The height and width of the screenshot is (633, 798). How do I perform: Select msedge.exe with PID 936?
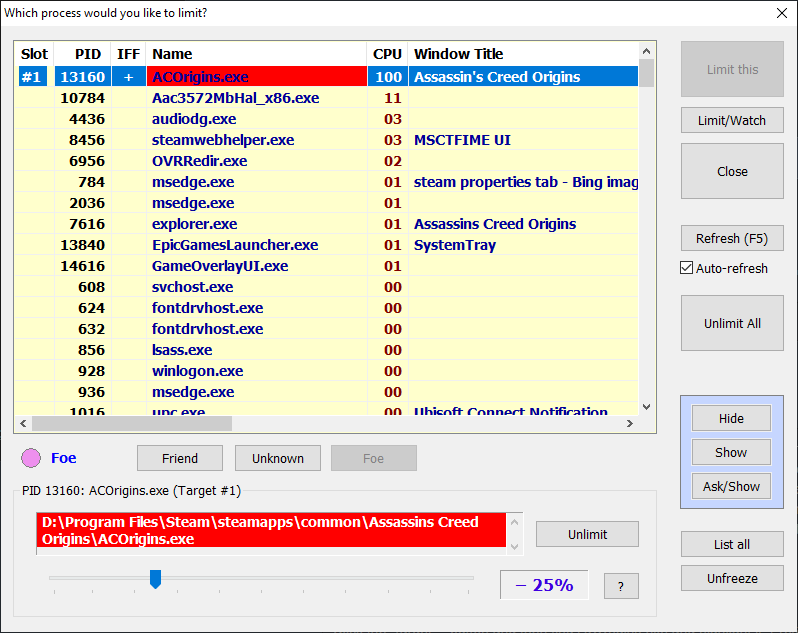[326, 392]
